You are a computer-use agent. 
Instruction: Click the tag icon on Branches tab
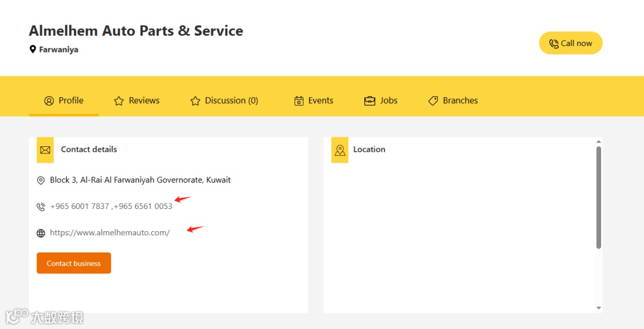(433, 101)
